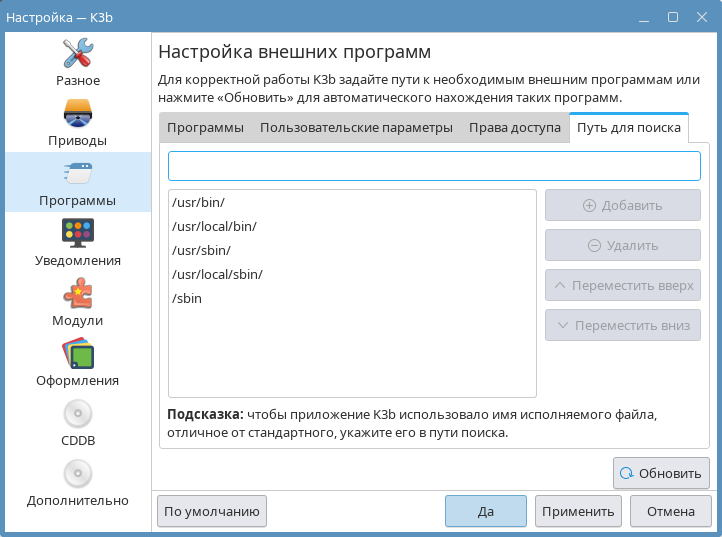Open the Оформления themes icon
Viewport: 722px width, 537px height.
click(78, 352)
